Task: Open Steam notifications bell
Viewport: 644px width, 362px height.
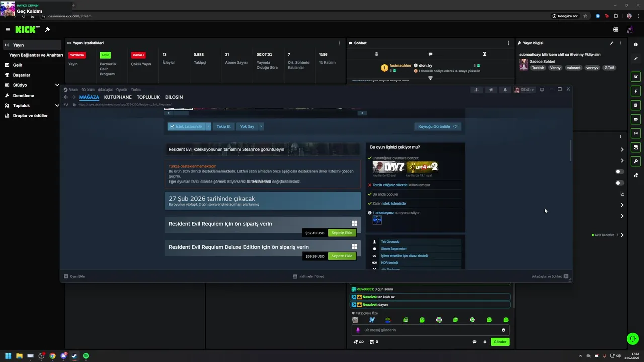Action: pos(505,89)
